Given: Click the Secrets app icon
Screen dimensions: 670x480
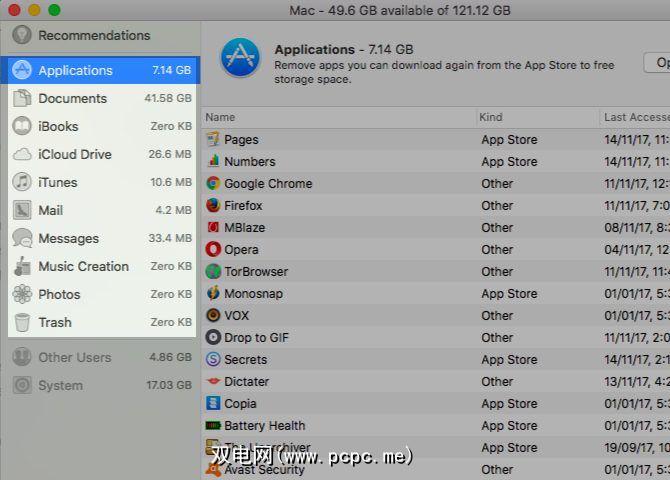Looking at the screenshot, I should click(213, 359).
